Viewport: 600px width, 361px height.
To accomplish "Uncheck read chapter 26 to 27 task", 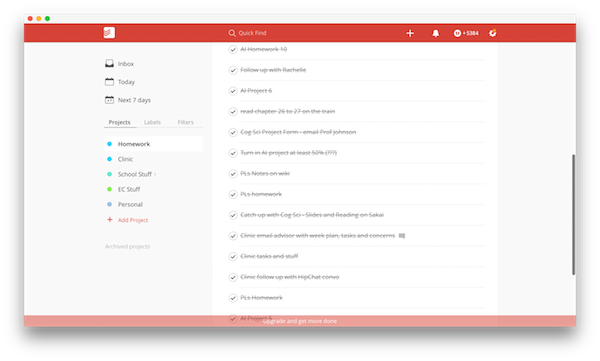I will 233,111.
